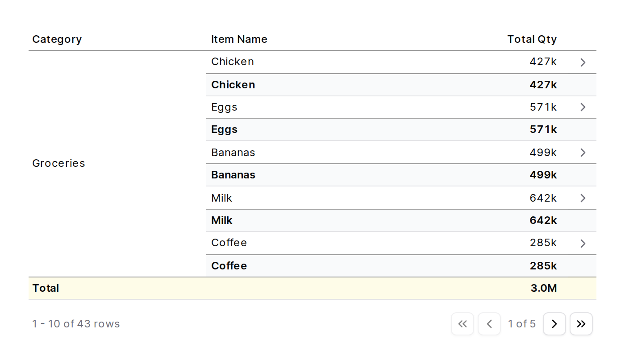Screen dimensions: 625x364
Task: Click the 3.0M total quantity value
Action: click(x=543, y=288)
